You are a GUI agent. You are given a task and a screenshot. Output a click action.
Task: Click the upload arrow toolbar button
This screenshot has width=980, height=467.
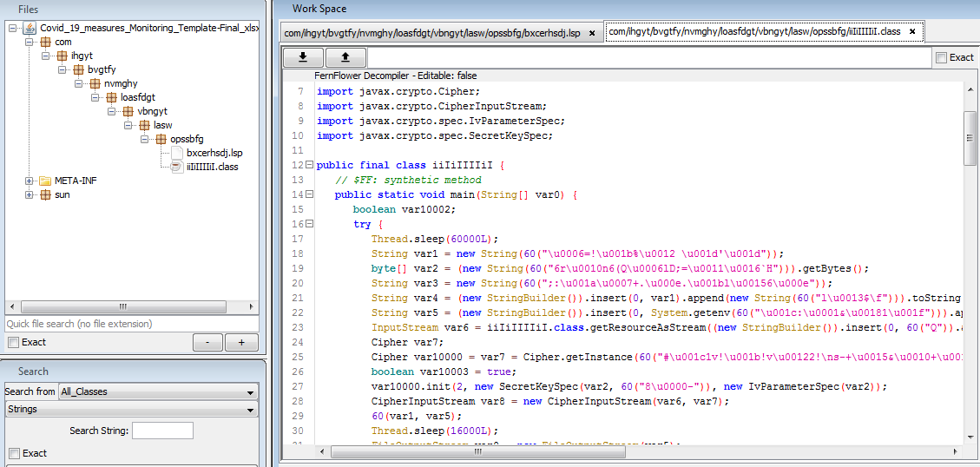coord(345,57)
